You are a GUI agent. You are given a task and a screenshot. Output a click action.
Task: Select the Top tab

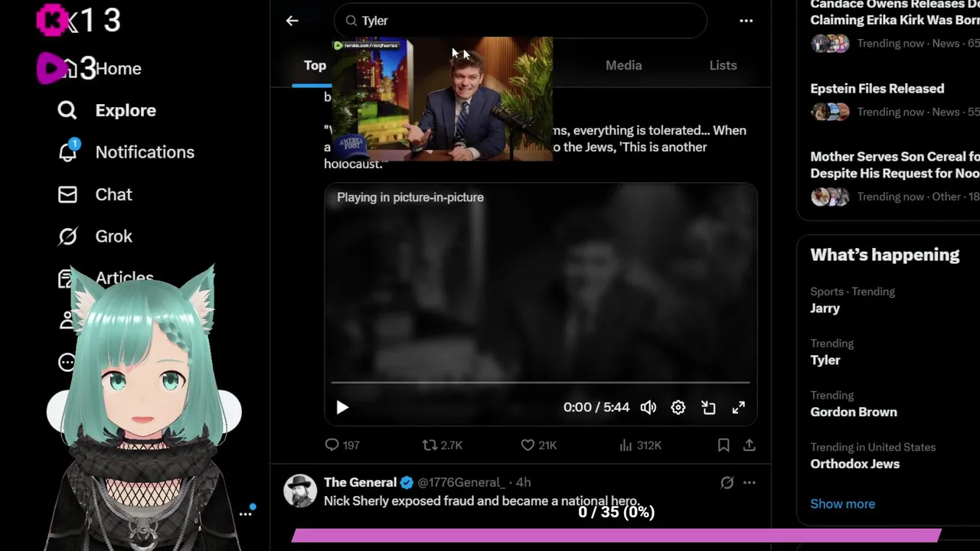pos(315,65)
